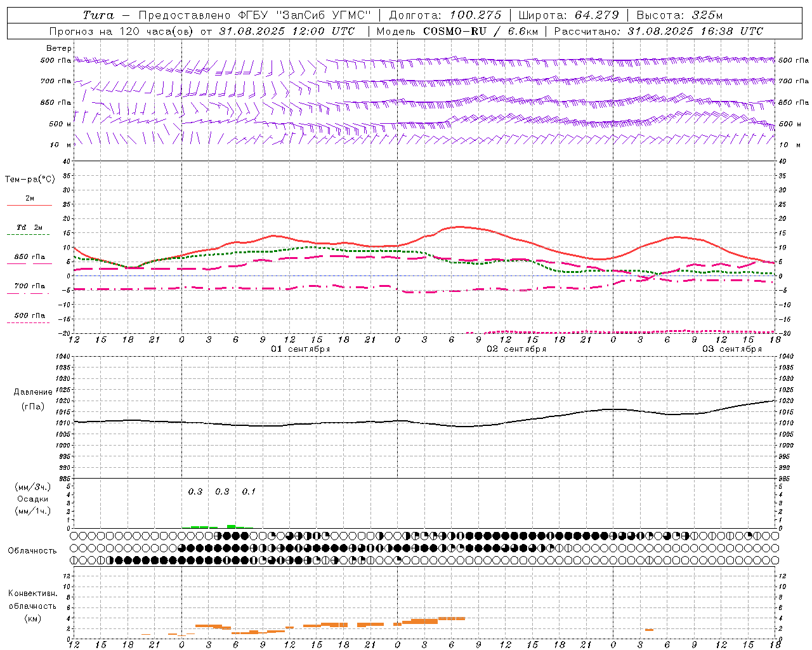
Task: Click the '02 сентября' date label
Action: pyautogui.click(x=516, y=349)
